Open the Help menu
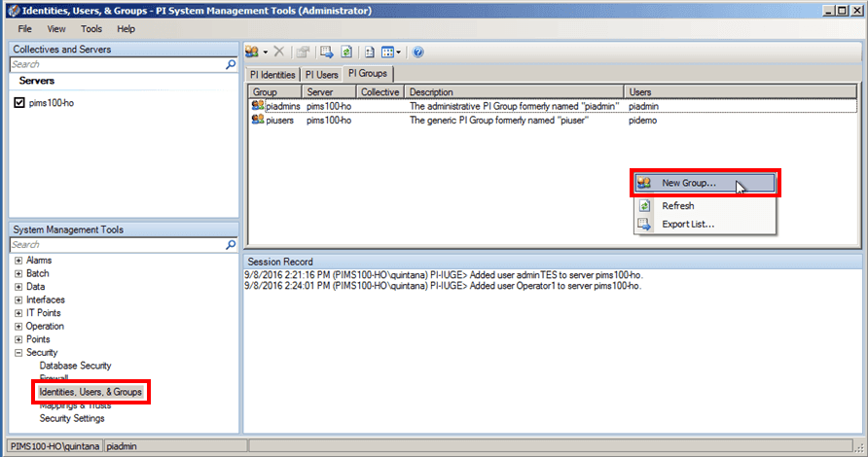The height and width of the screenshot is (457, 868). click(126, 29)
